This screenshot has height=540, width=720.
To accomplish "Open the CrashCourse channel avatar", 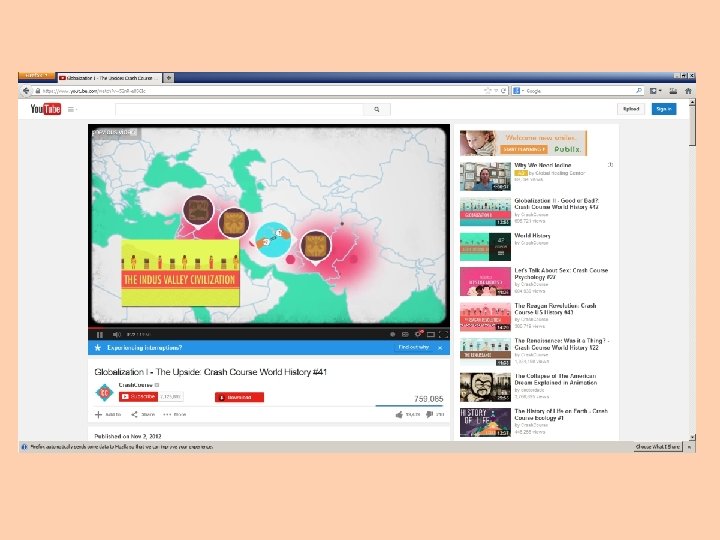I will tap(104, 393).
